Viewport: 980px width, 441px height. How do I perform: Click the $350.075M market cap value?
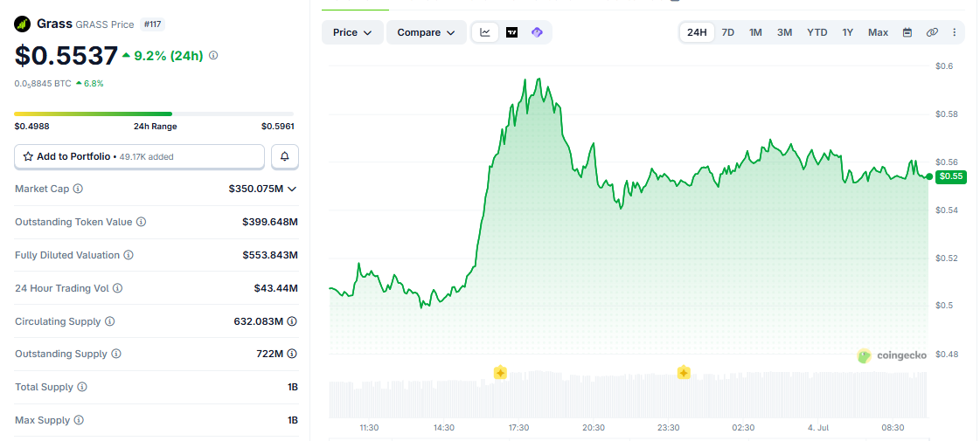click(256, 189)
